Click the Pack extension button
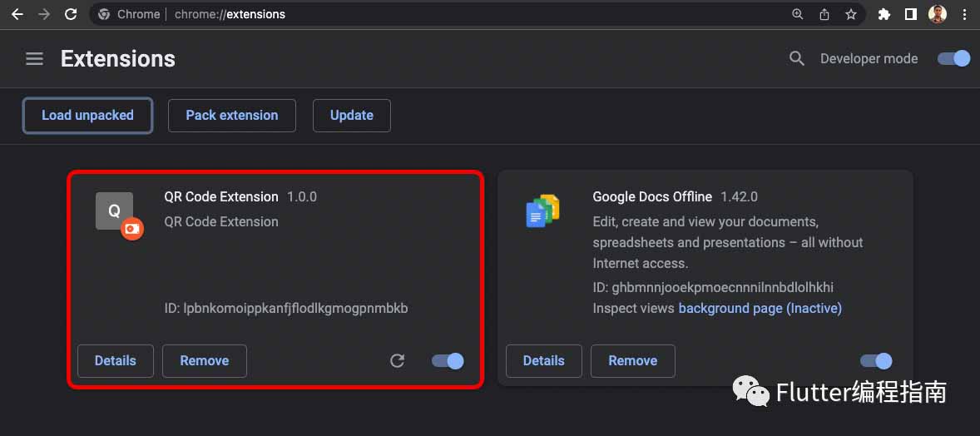This screenshot has height=436, width=980. pyautogui.click(x=232, y=115)
